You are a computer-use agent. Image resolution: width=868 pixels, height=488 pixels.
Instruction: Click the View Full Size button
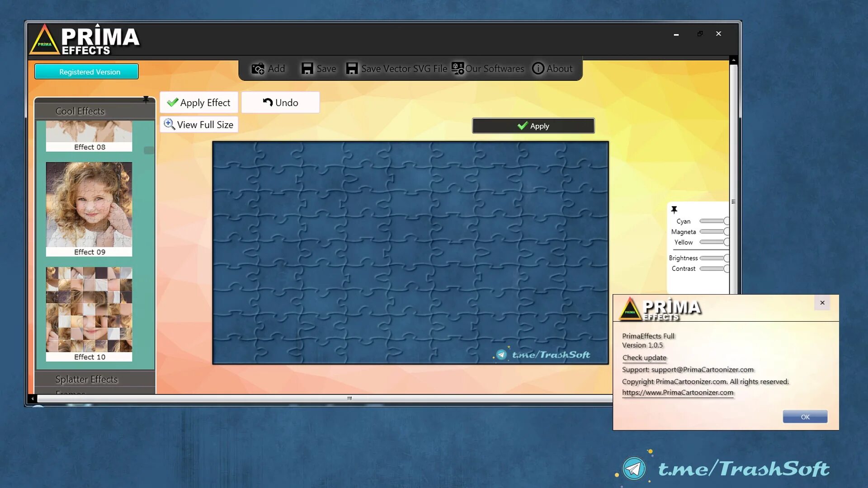(x=199, y=125)
